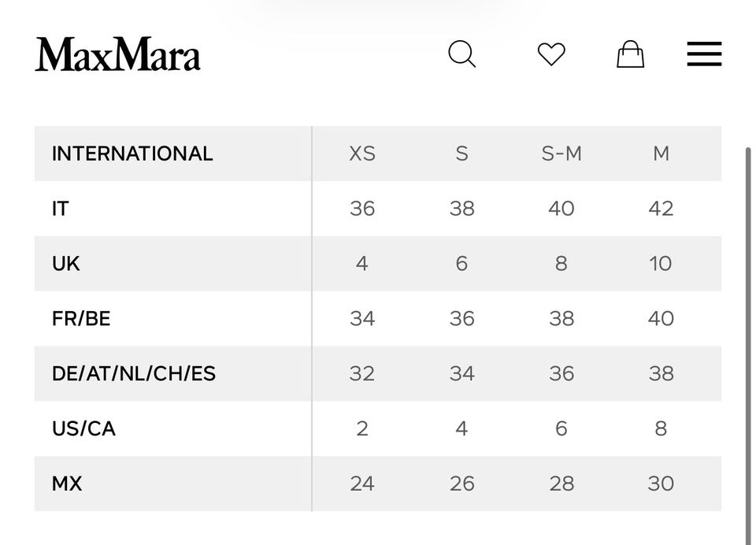
Task: Click the FR/BE row label
Action: [x=81, y=319]
